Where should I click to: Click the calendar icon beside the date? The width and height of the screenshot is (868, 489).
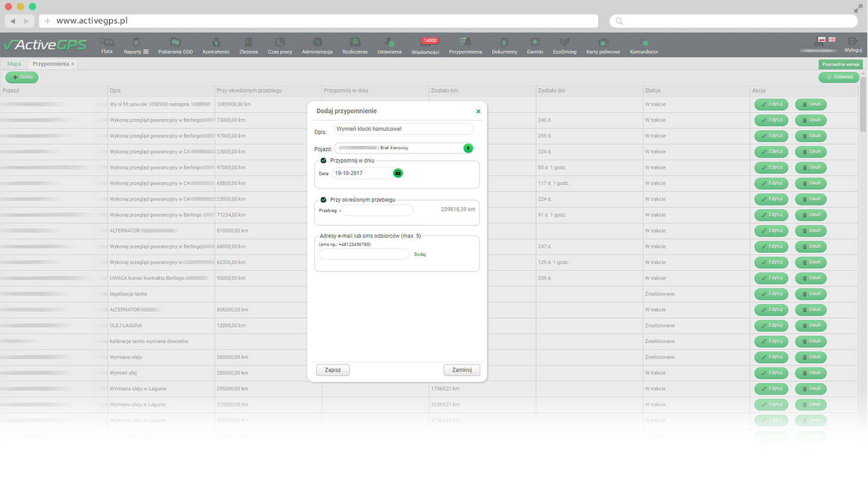point(398,173)
